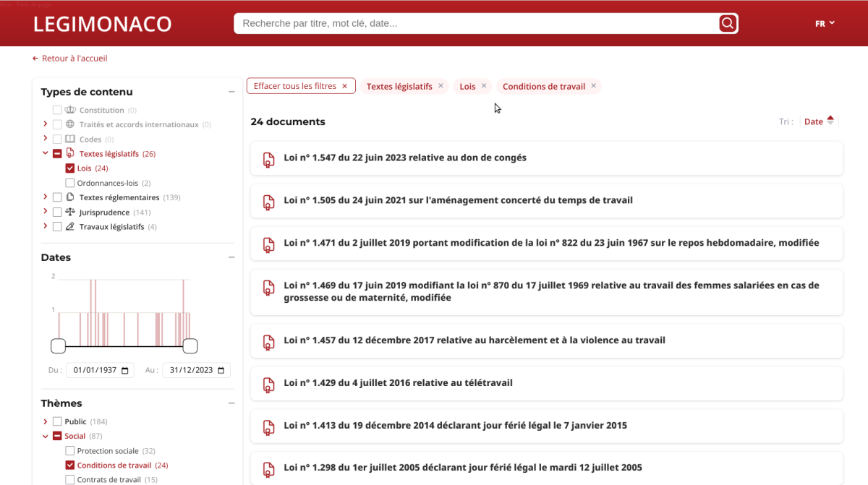Remove the Conditions de travail filter chip
The width and height of the screenshot is (868, 485).
coord(594,86)
